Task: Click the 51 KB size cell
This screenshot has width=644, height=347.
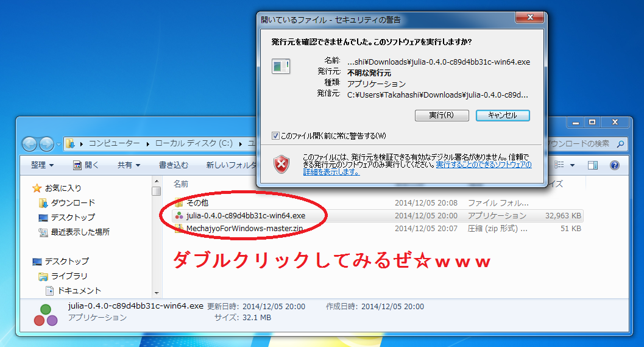Action: tap(571, 228)
